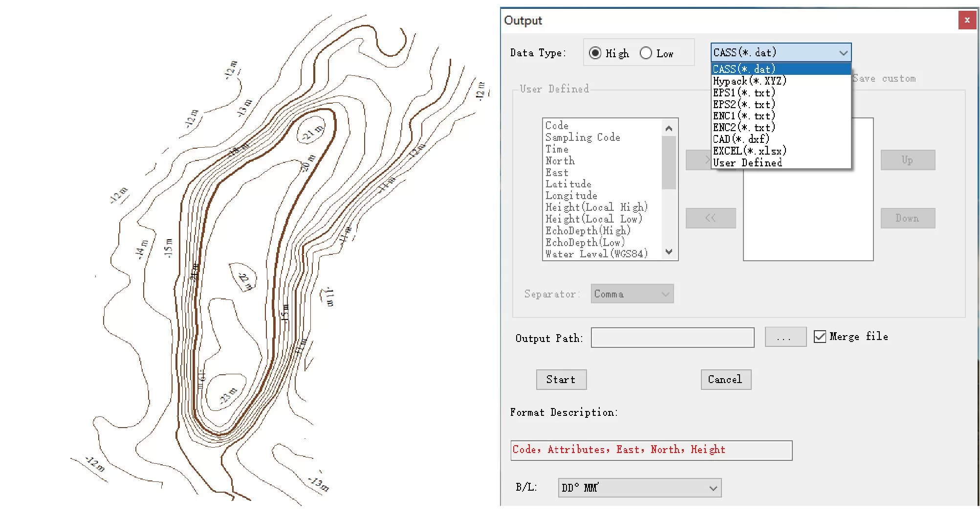Click the browse '...' output path button
The width and height of the screenshot is (980, 522).
coord(785,337)
